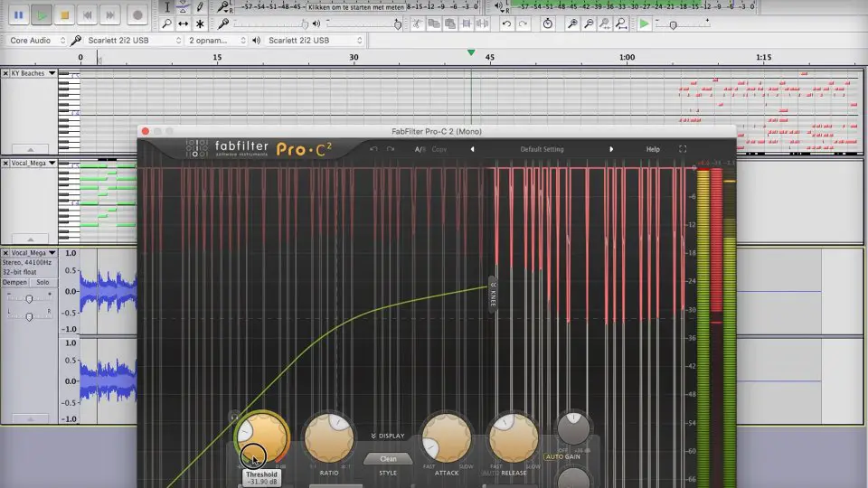Screen dimensions: 868x488
Task: Click Copy in FabFilter header
Action: tap(439, 149)
